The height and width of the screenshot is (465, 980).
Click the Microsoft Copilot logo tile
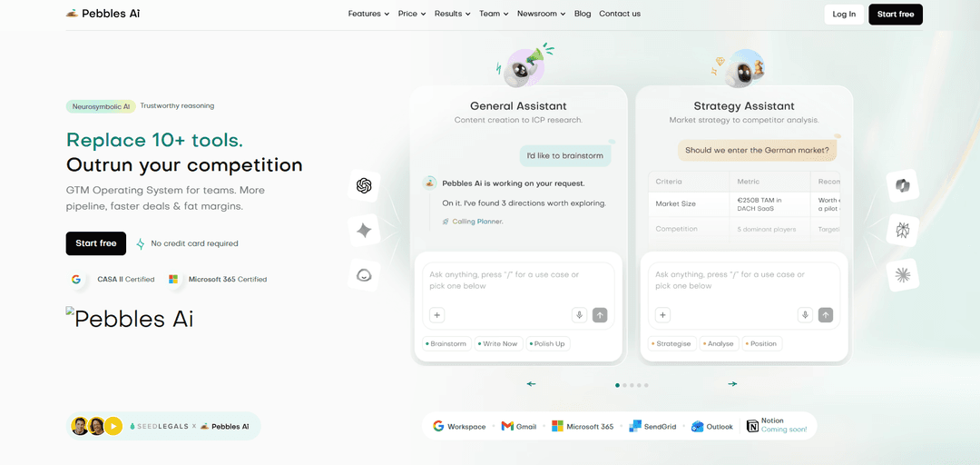pos(903,185)
